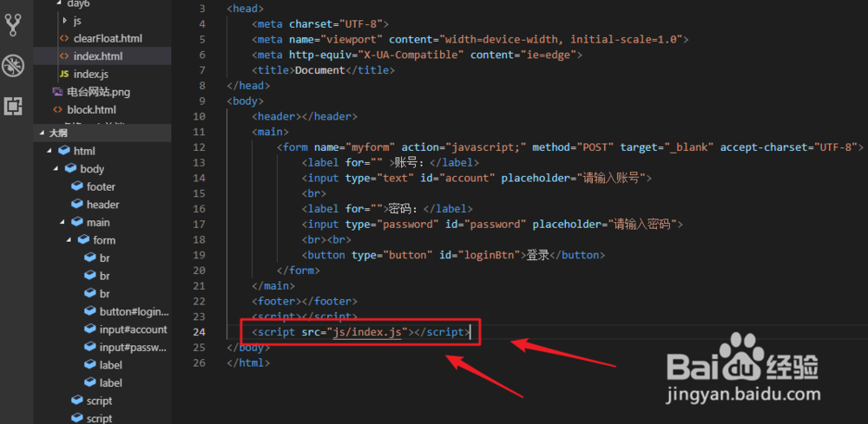
Task: Jump to button#login... in the outline
Action: click(134, 311)
